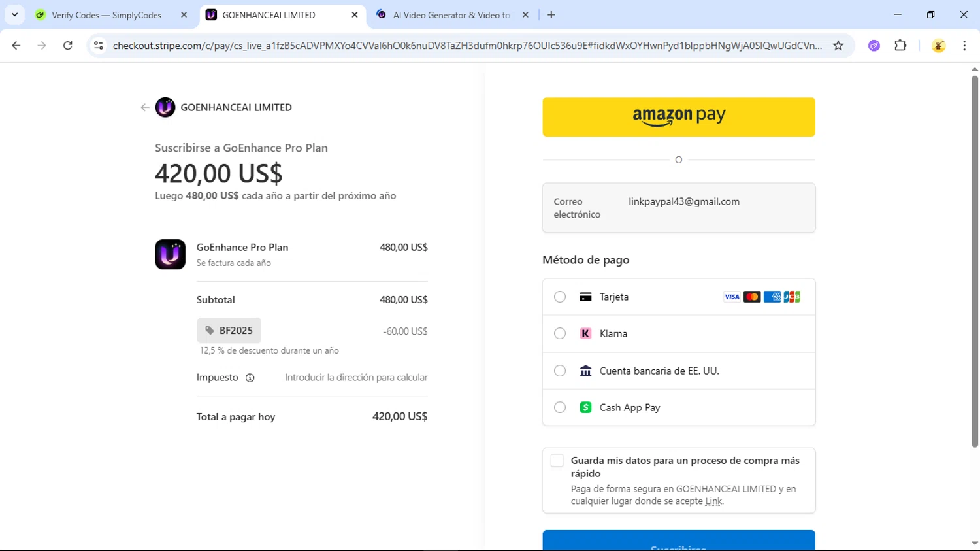The height and width of the screenshot is (551, 980).
Task: Click the Método de pago heading
Action: tap(586, 260)
